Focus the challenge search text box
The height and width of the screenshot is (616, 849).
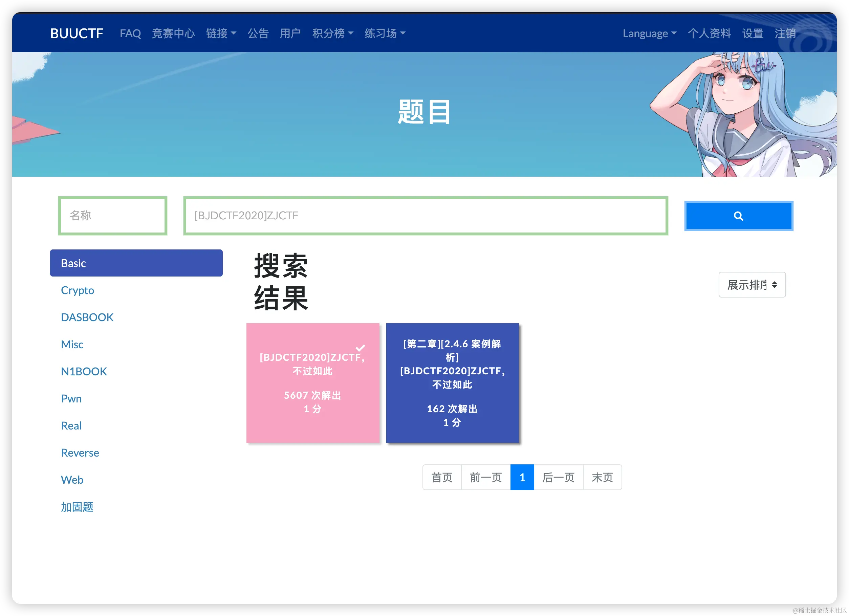425,216
